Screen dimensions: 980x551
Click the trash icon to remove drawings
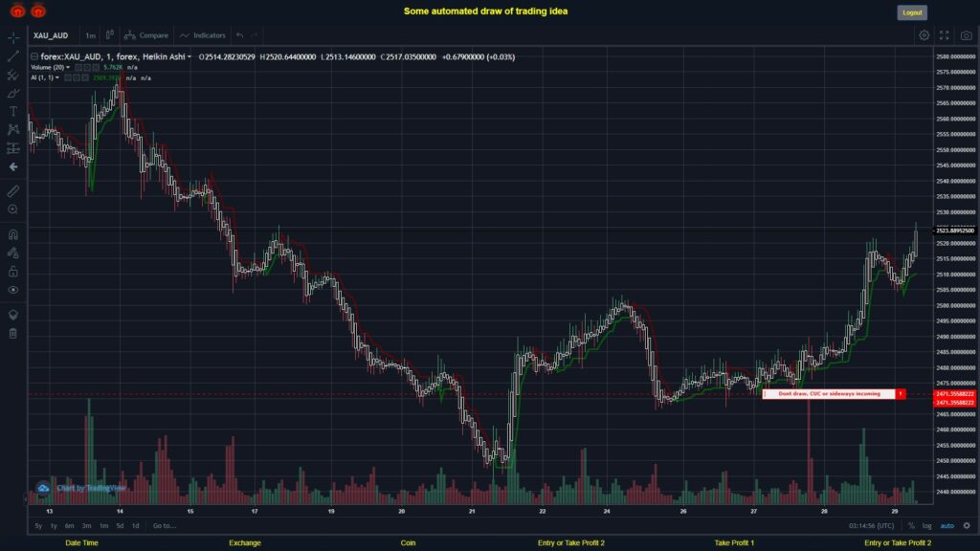(x=13, y=333)
